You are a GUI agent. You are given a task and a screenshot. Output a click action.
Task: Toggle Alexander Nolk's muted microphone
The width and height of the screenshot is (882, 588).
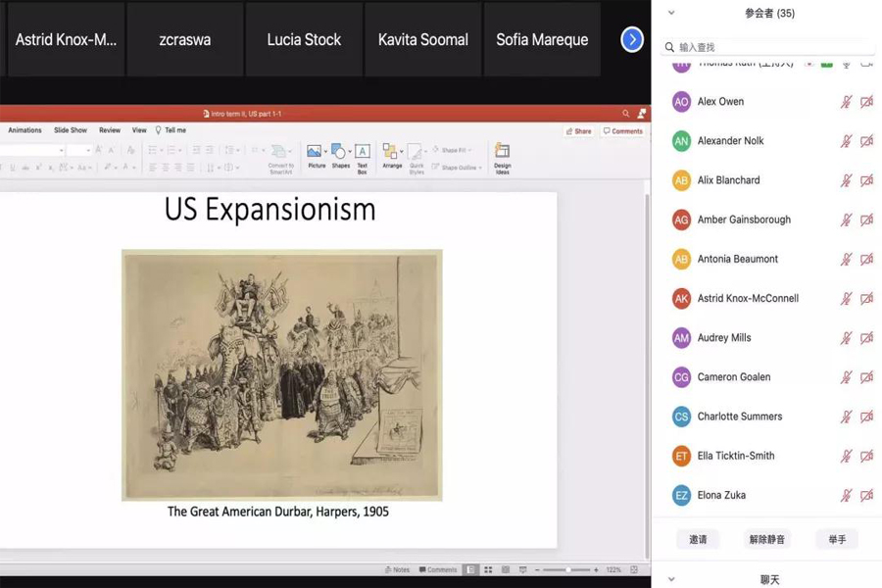point(846,141)
